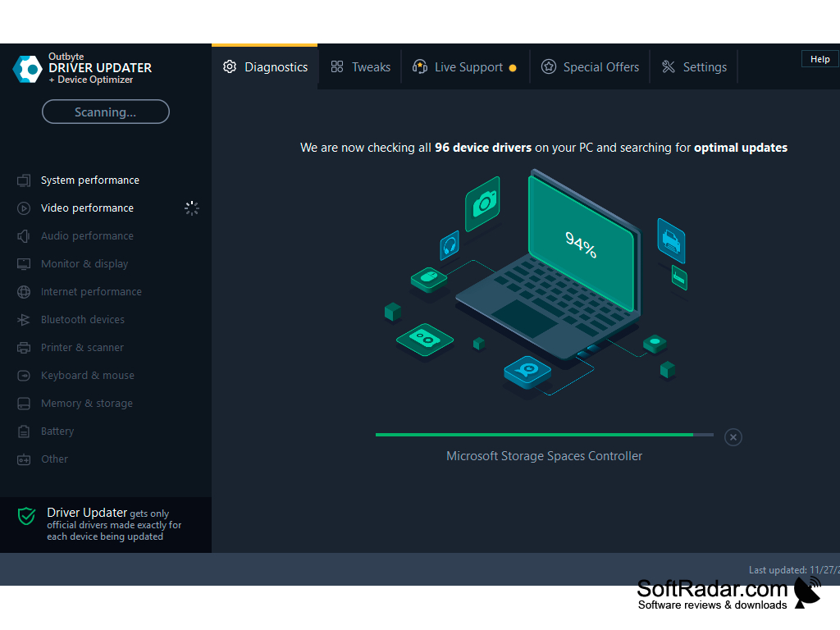The height and width of the screenshot is (630, 840).
Task: Click the Outbyte Driver Updater logo icon
Action: [27, 69]
